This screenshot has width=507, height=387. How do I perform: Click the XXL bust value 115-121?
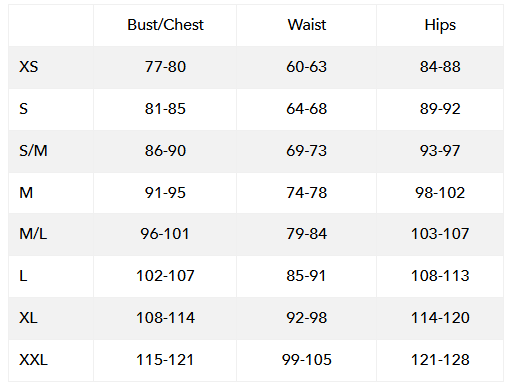click(x=165, y=360)
